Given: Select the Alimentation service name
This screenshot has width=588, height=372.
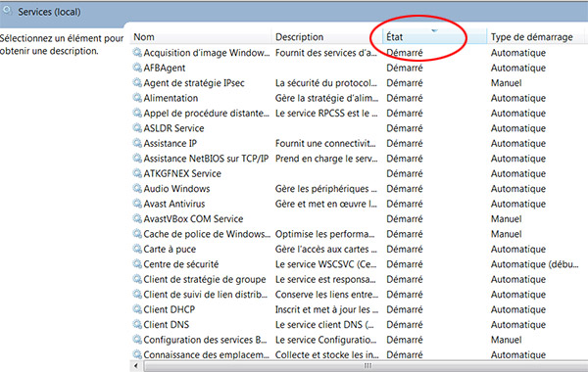Looking at the screenshot, I should coord(171,98).
